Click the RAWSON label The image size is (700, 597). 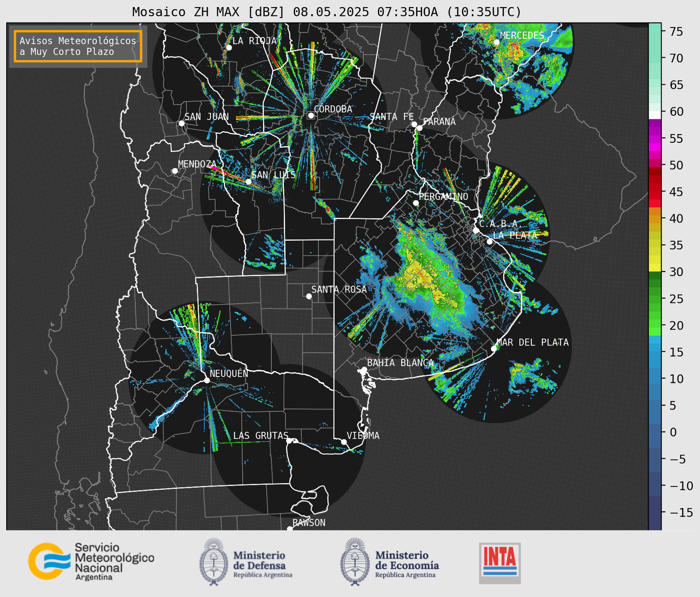coord(309,523)
